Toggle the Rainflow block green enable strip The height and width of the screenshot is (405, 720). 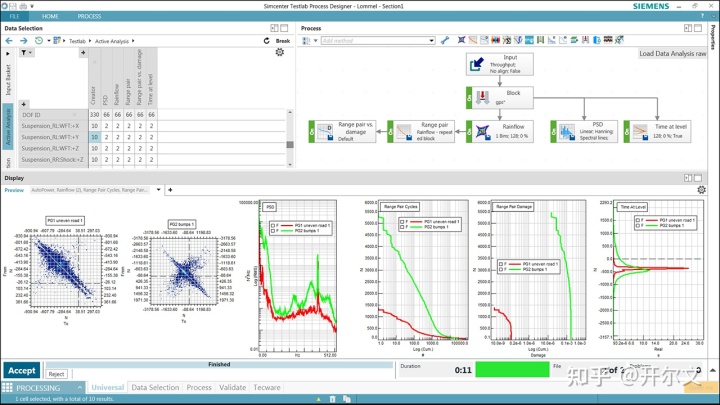pos(469,131)
